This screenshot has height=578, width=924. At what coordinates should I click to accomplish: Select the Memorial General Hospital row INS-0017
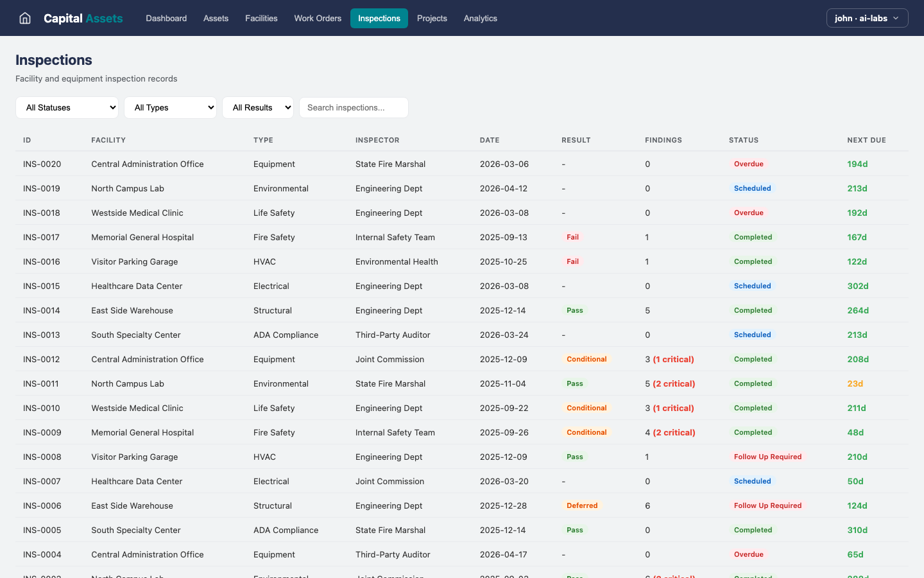click(x=142, y=237)
